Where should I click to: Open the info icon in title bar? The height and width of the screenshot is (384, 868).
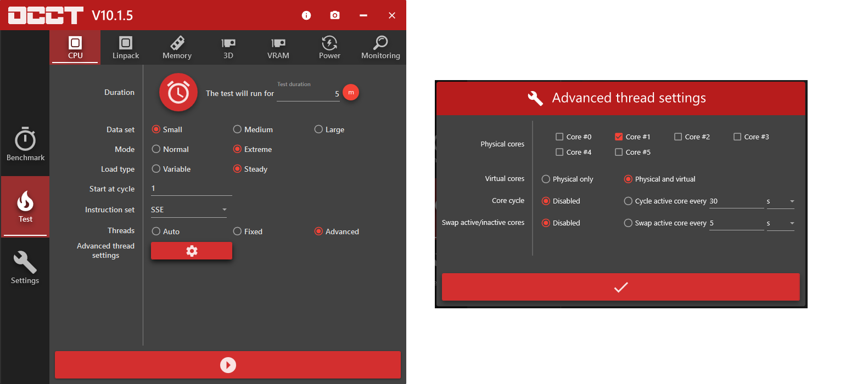(x=306, y=15)
